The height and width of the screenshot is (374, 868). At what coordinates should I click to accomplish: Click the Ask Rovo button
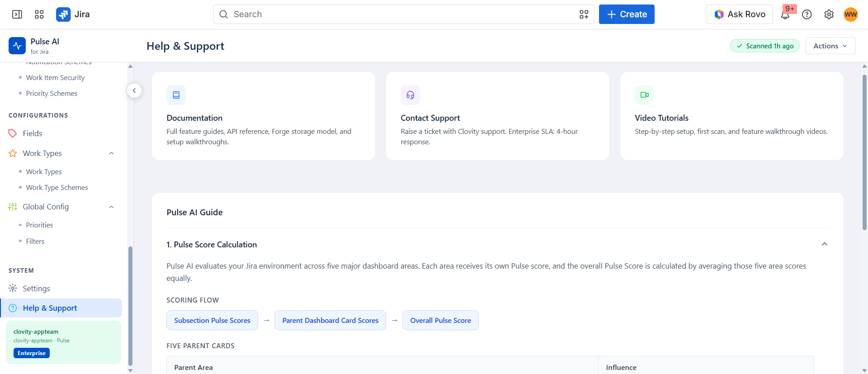click(740, 14)
